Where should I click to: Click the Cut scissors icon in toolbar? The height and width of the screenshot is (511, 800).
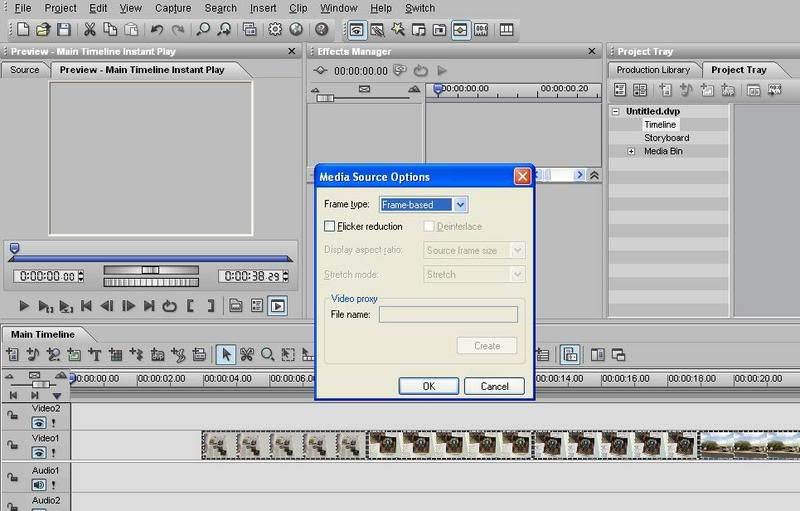click(90, 30)
